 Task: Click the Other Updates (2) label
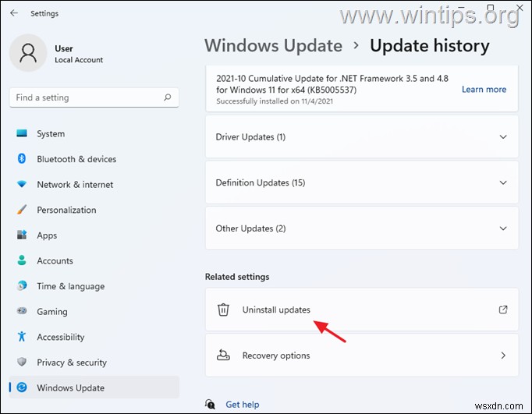click(250, 228)
